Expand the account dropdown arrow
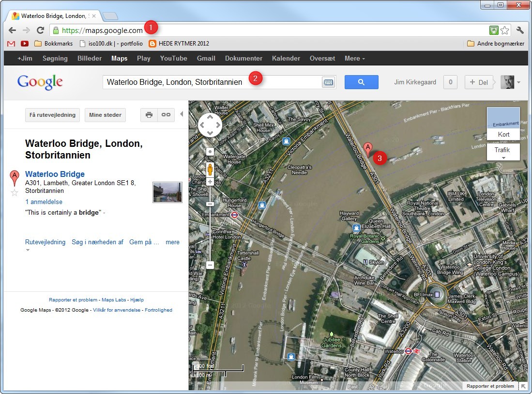 coord(518,82)
